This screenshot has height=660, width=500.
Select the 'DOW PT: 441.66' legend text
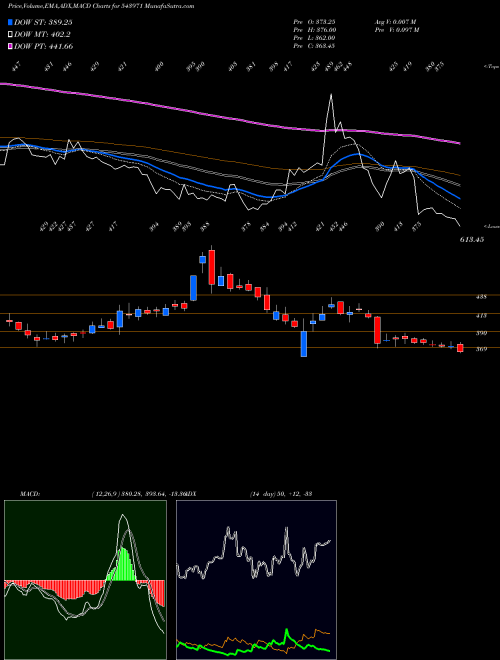(x=43, y=46)
